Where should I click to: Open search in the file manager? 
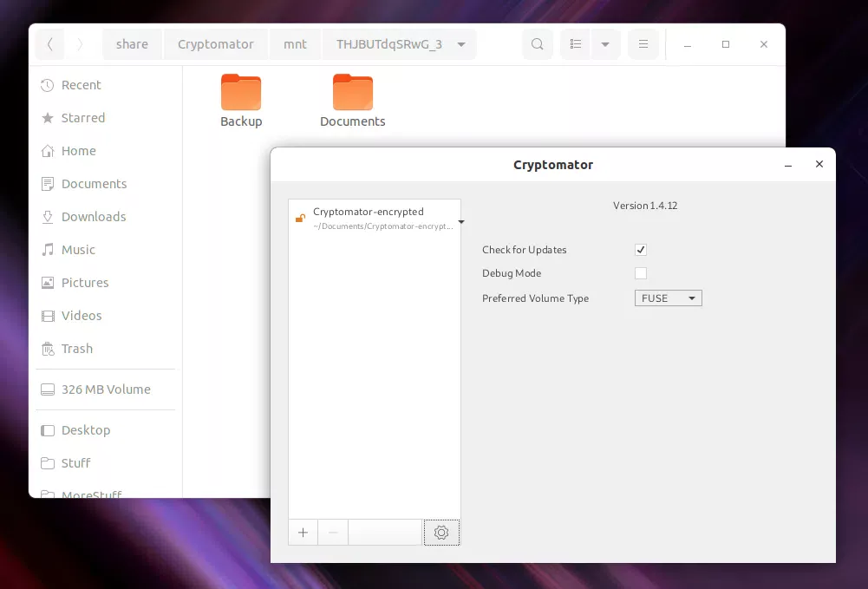[x=538, y=44]
